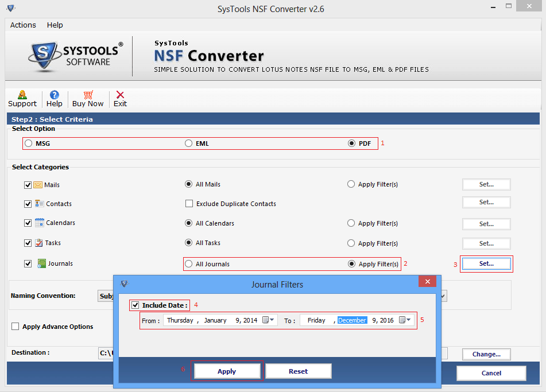Reset the Journal Filters
The height and width of the screenshot is (392, 546).
(299, 371)
